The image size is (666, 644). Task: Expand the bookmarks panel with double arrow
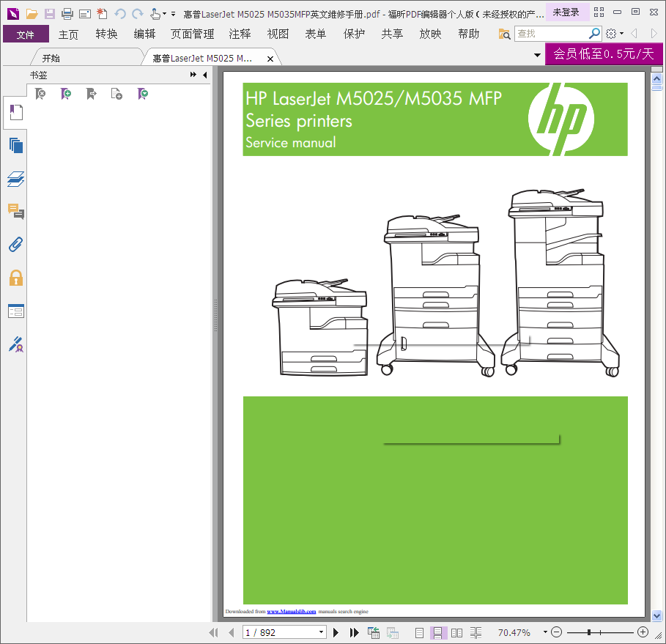[193, 75]
